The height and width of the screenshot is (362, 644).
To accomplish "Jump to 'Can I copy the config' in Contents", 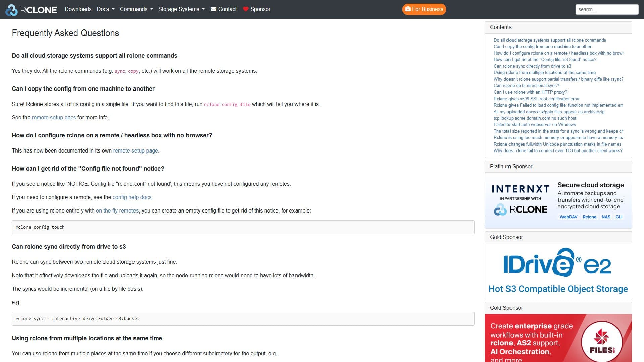I will pos(542,47).
